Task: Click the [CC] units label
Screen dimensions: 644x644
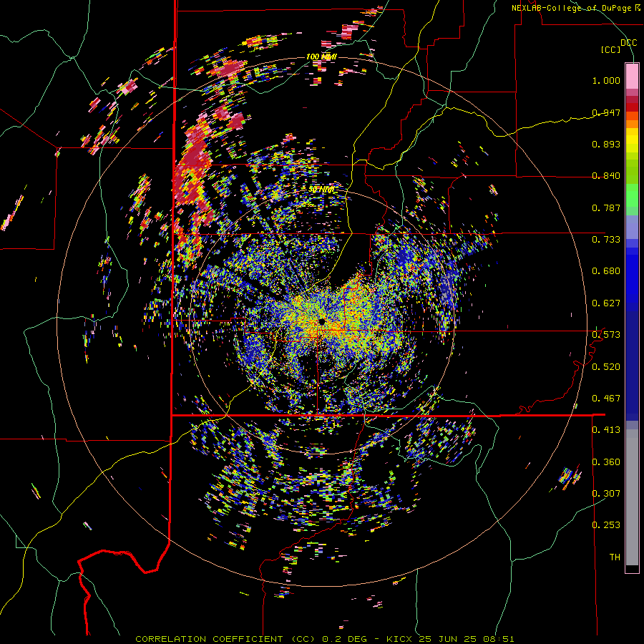Action: tap(610, 49)
